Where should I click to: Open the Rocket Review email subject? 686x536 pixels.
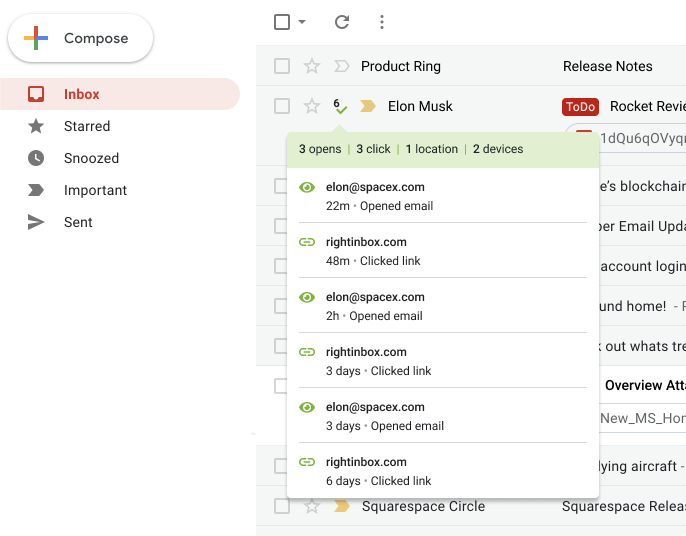(x=648, y=106)
